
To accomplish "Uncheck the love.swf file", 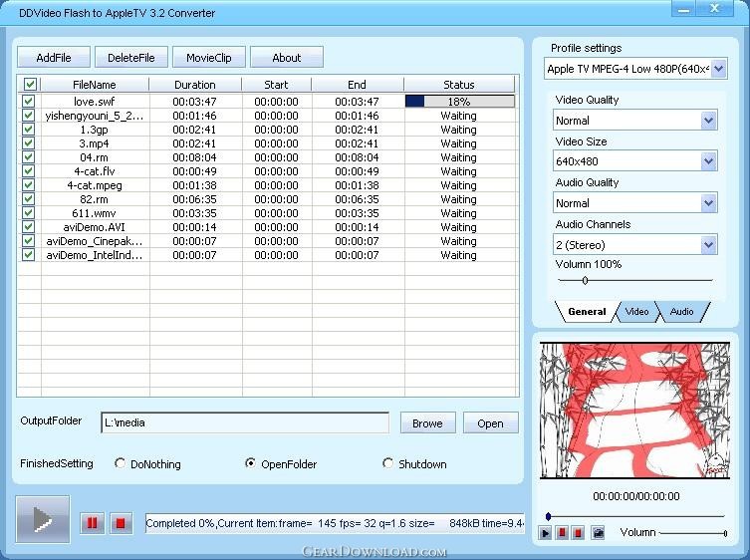I will click(x=28, y=101).
